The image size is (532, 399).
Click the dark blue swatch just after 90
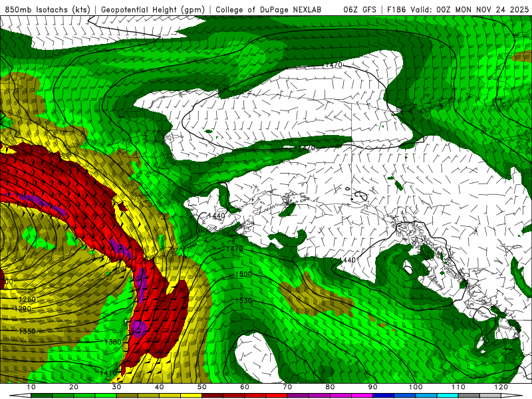coord(384,396)
